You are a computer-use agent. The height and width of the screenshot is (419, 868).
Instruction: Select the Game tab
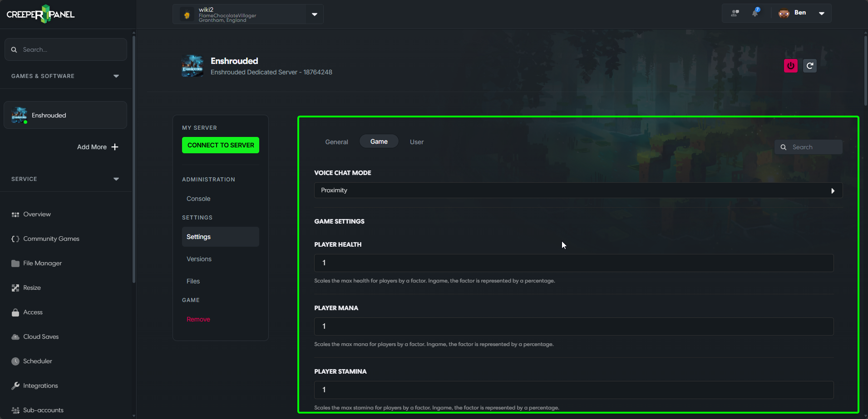(x=379, y=141)
